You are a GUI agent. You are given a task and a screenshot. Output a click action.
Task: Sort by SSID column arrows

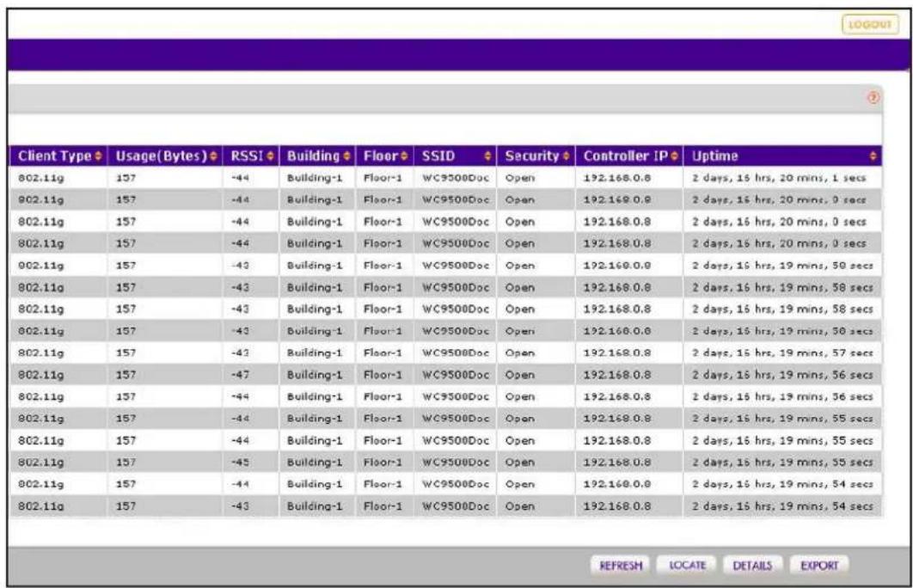[487, 156]
